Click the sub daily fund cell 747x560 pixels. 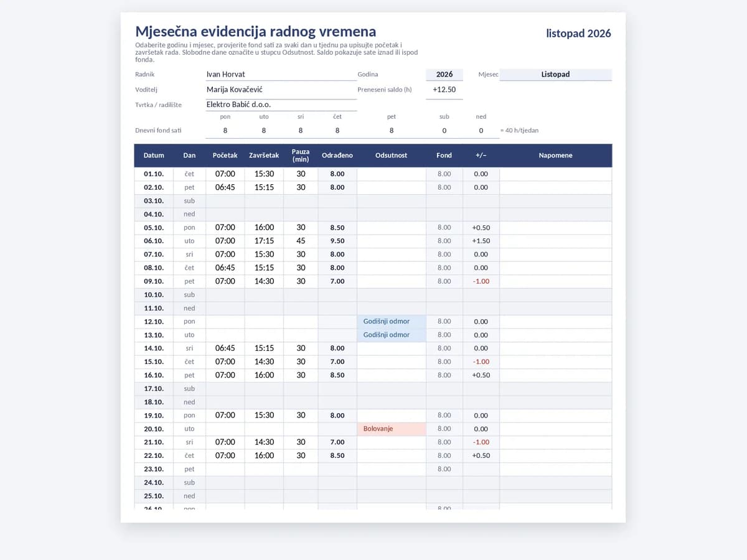(444, 131)
